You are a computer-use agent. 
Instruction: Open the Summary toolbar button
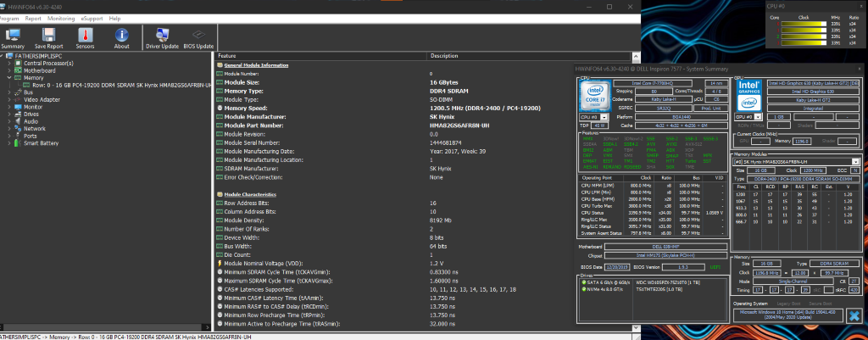point(13,38)
